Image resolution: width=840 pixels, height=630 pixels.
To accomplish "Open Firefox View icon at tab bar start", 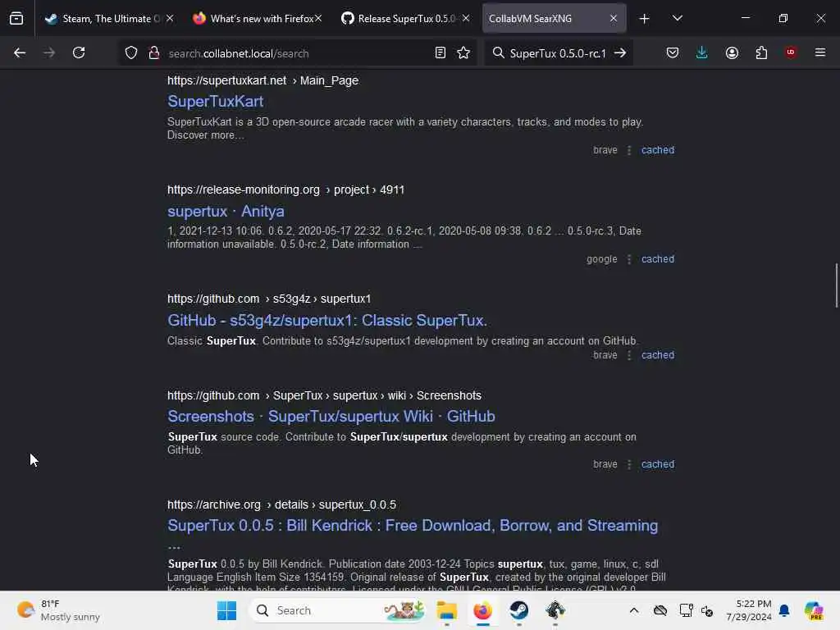I will pyautogui.click(x=16, y=19).
